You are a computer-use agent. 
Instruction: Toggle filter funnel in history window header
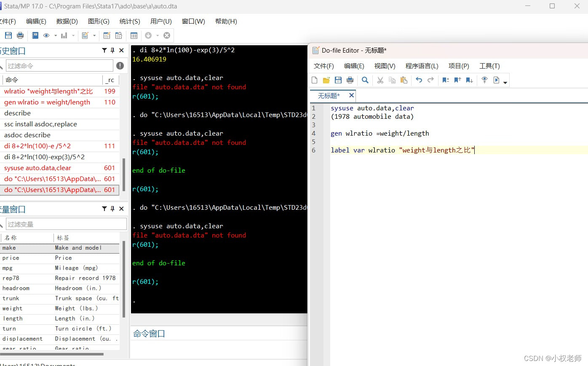pos(104,51)
